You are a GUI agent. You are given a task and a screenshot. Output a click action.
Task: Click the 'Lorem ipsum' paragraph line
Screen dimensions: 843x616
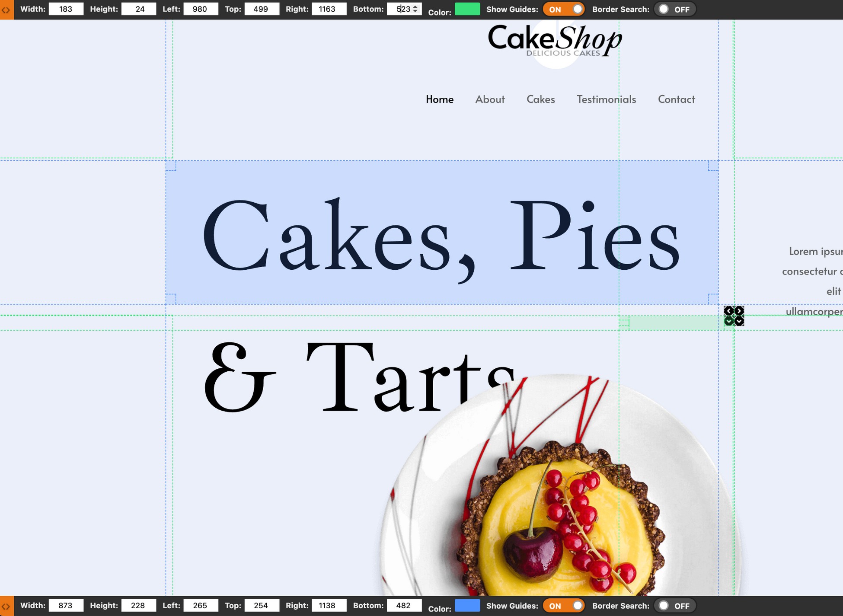(x=816, y=252)
